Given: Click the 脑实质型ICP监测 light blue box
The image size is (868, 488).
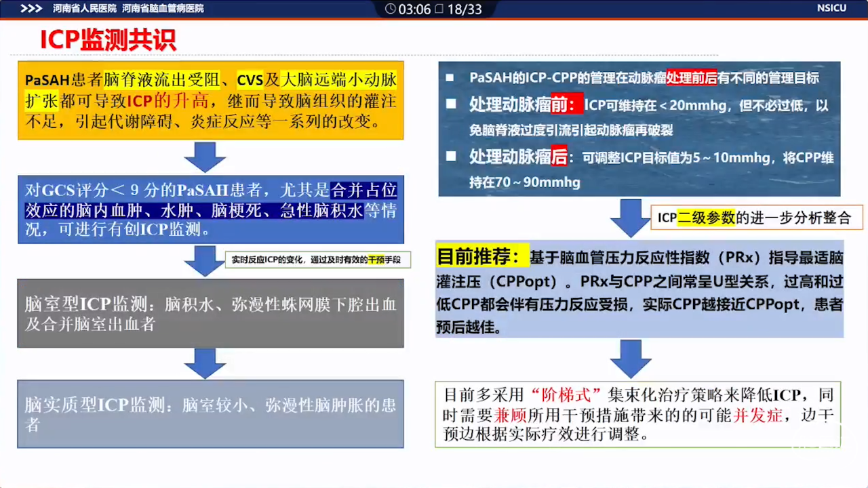Looking at the screenshot, I should (210, 413).
